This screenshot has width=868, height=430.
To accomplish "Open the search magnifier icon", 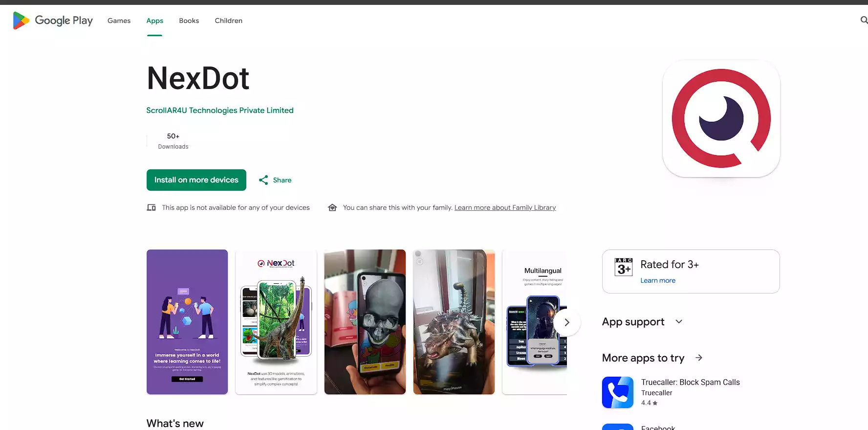I will [864, 20].
